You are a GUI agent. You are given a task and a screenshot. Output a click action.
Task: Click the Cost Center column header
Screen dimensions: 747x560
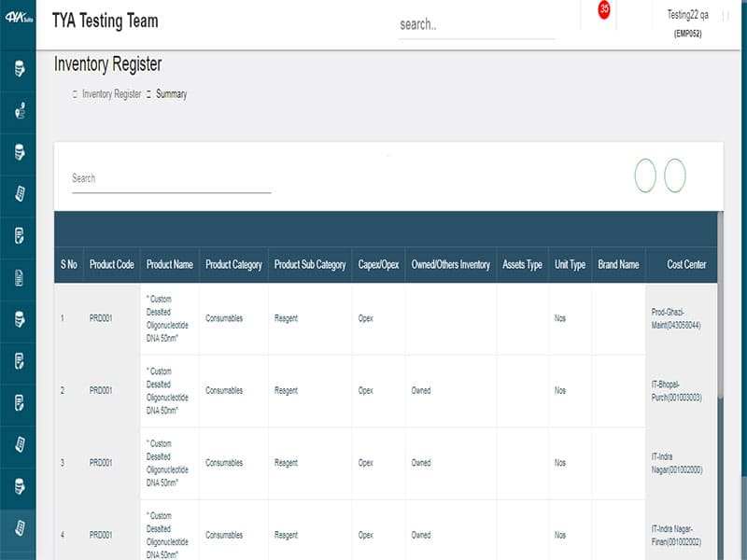tap(686, 265)
